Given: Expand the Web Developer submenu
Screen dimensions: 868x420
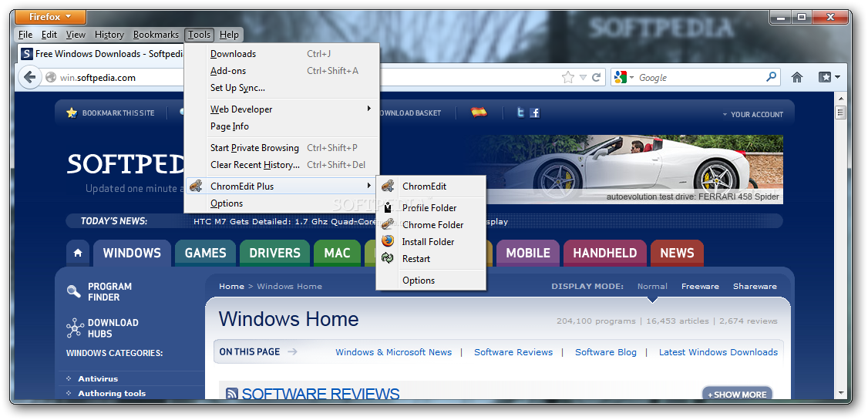Looking at the screenshot, I should click(x=369, y=109).
